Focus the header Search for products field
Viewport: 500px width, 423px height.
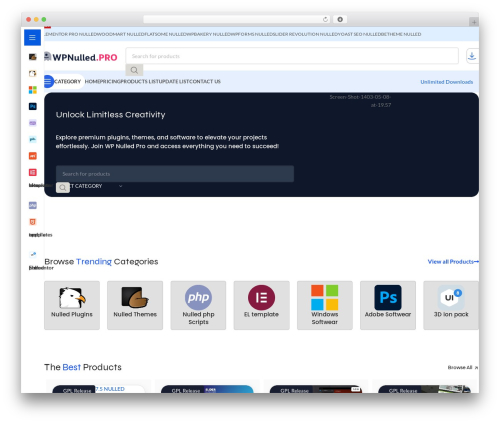click(x=292, y=56)
